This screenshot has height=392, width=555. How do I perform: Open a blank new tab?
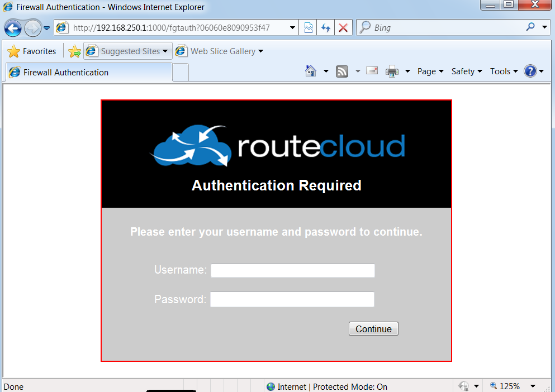click(x=181, y=73)
